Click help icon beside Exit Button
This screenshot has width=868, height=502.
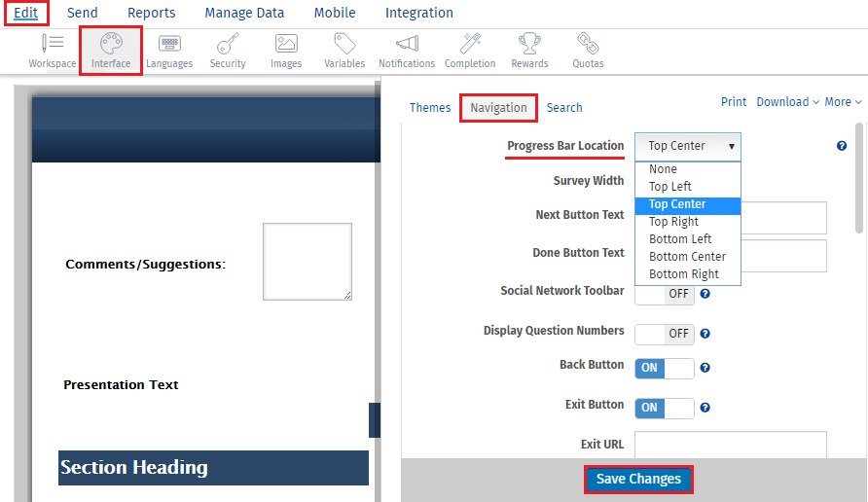(705, 408)
